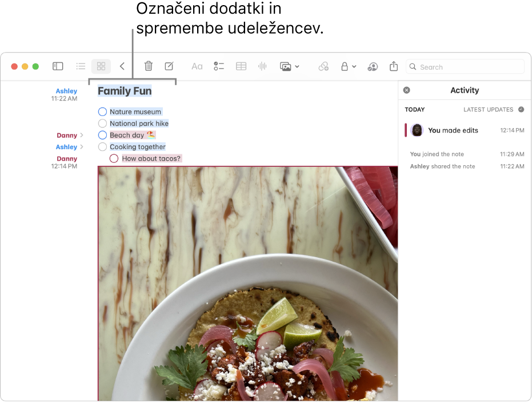Switch to gallery view

[101, 66]
